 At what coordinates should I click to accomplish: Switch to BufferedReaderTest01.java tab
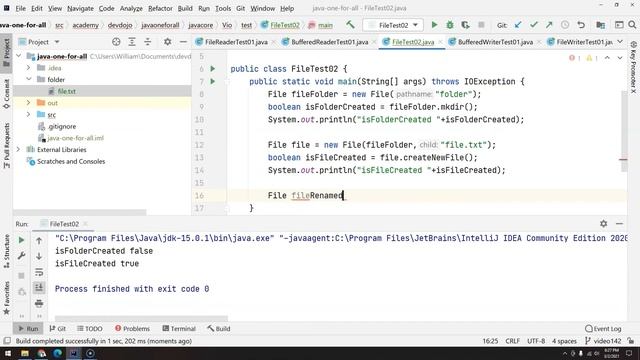coord(329,42)
